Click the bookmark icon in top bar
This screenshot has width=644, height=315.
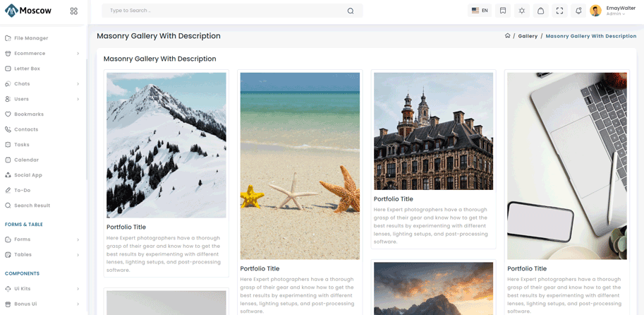coord(503,11)
